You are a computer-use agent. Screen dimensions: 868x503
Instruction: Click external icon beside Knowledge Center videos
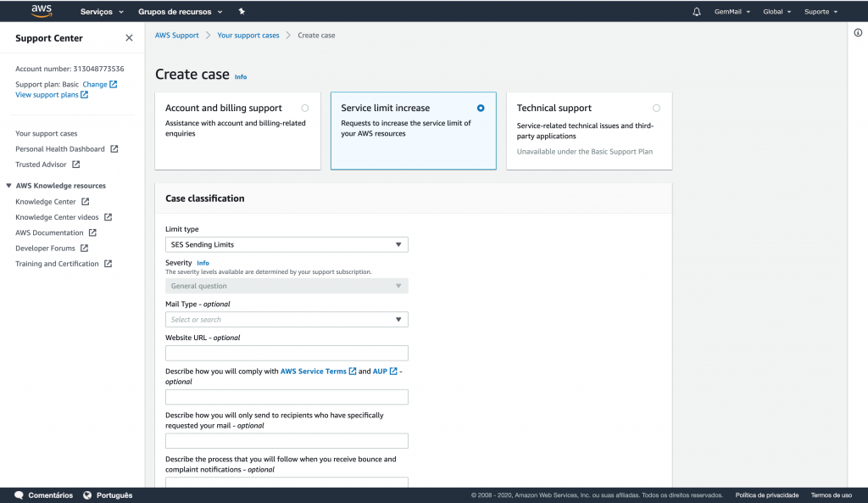click(x=108, y=217)
